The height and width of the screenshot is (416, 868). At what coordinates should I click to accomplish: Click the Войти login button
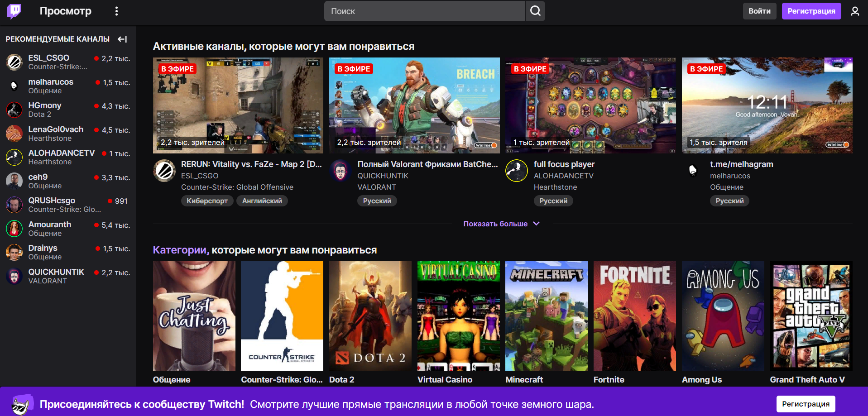[x=759, y=11]
